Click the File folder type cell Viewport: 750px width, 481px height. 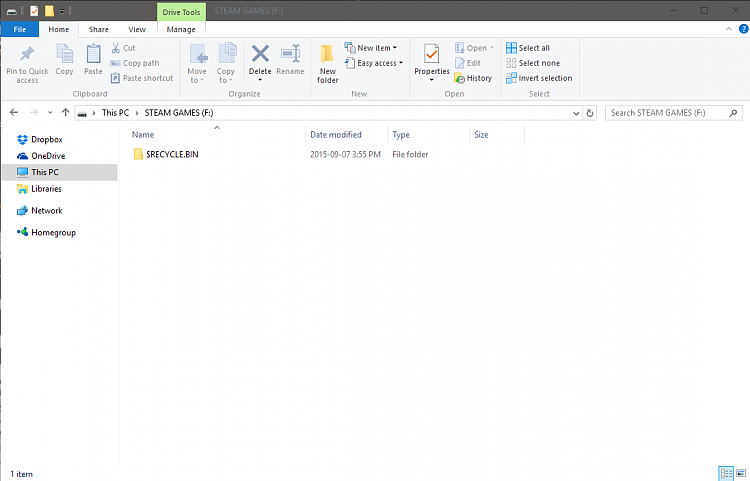click(x=410, y=154)
